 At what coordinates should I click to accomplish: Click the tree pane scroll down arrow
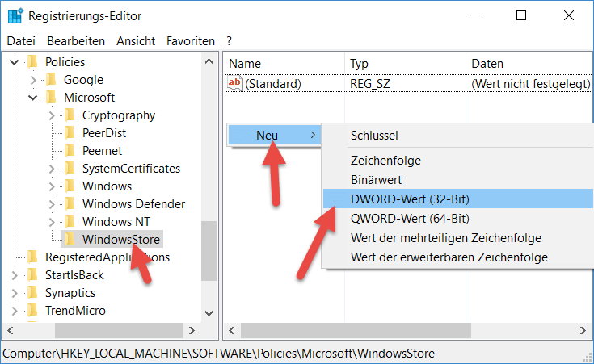point(209,312)
